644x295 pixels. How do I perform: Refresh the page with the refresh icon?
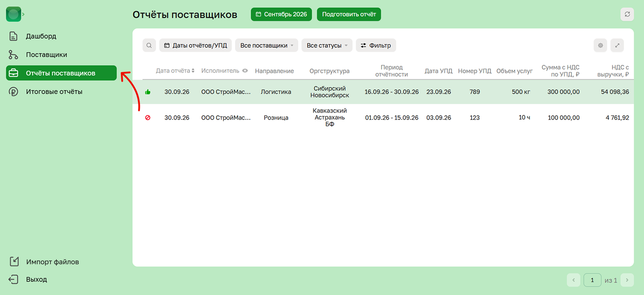coord(627,14)
